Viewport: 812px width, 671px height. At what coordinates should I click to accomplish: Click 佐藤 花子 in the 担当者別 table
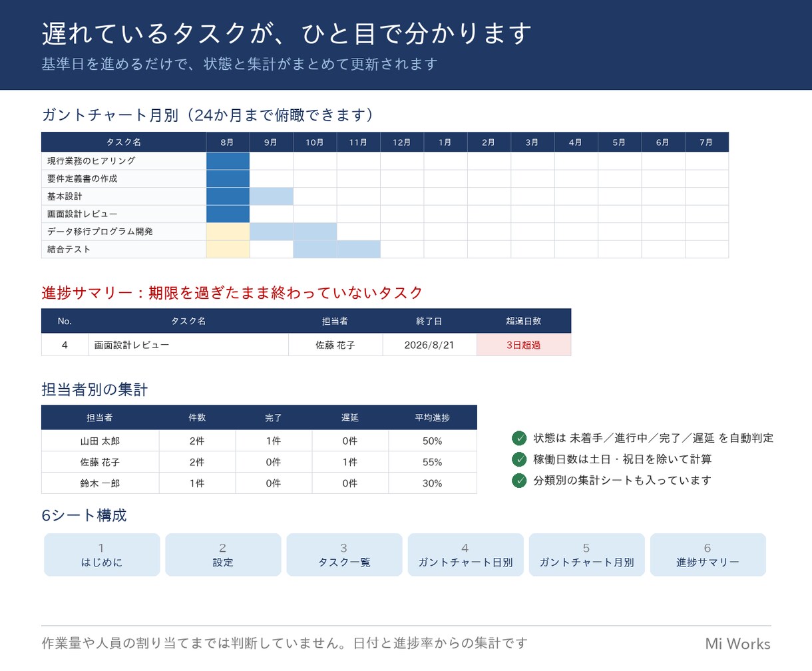[100, 462]
